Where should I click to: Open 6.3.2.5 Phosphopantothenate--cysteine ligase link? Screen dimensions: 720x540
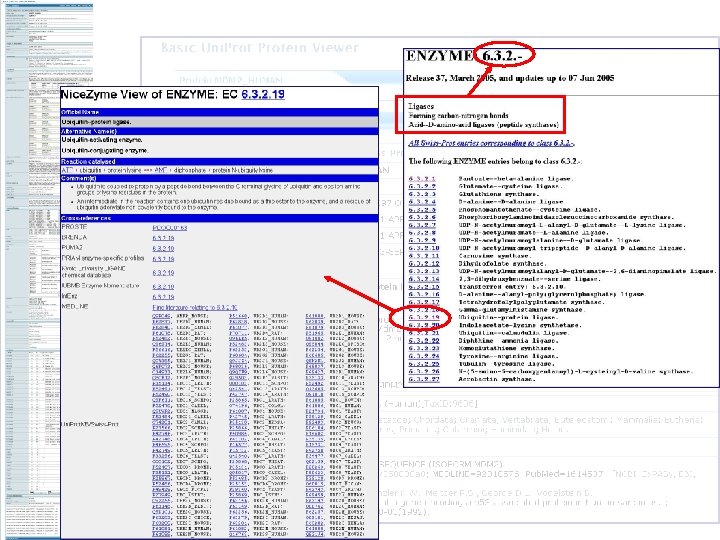pos(422,209)
